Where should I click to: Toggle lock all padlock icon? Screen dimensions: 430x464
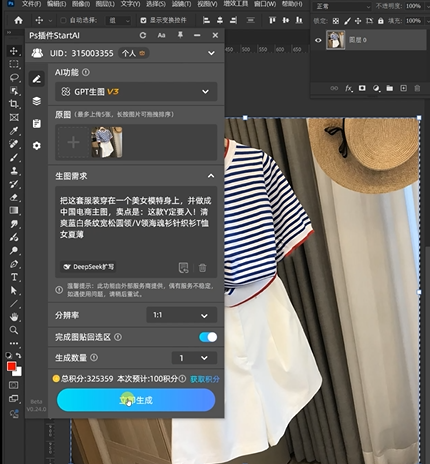tap(381, 21)
